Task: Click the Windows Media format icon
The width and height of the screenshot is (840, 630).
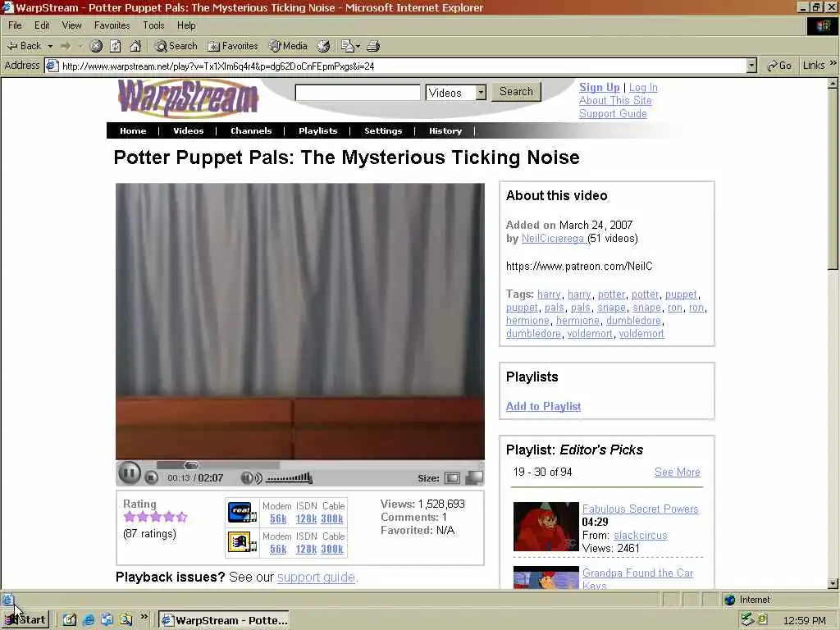Action: pyautogui.click(x=242, y=543)
